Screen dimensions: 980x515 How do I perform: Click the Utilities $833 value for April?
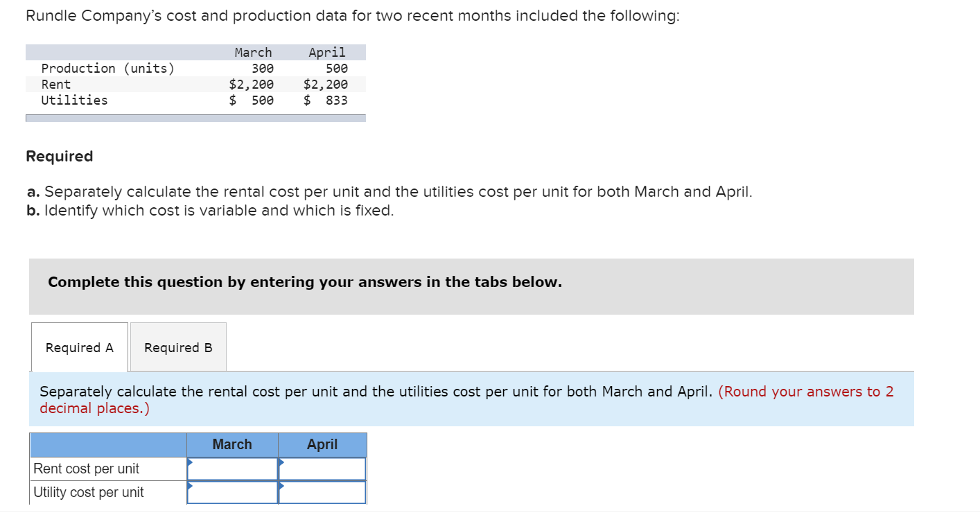(x=326, y=100)
